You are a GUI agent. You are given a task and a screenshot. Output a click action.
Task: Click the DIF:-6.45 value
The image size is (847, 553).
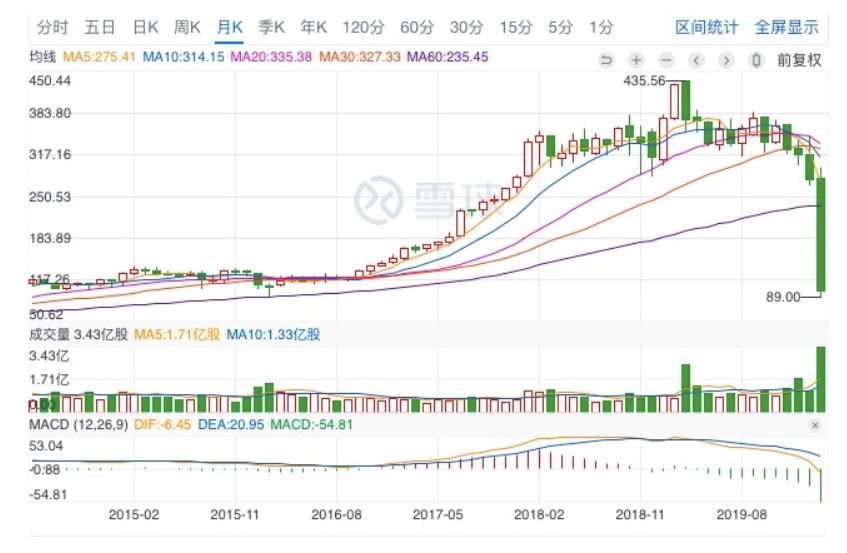tap(163, 424)
